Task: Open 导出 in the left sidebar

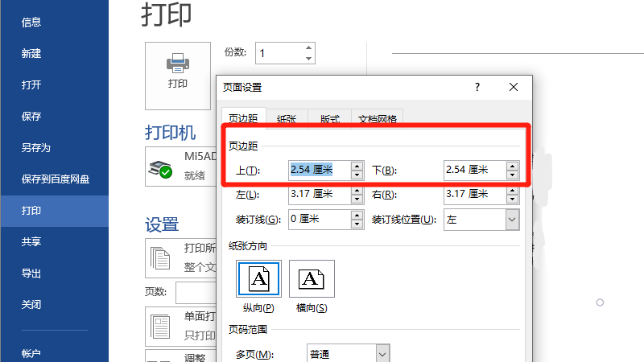Action: tap(31, 273)
